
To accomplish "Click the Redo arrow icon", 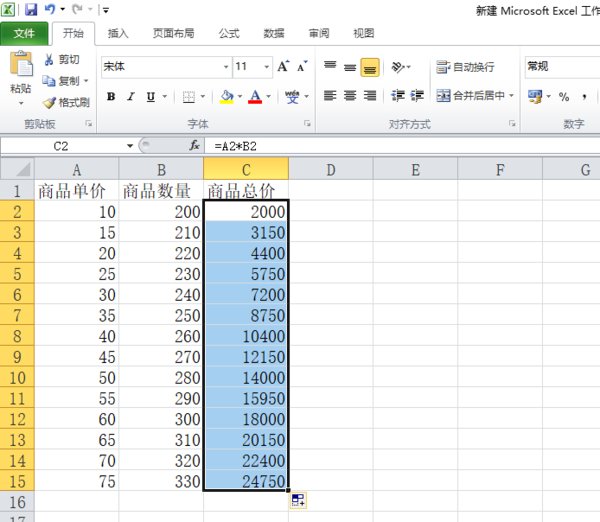I will [x=77, y=9].
